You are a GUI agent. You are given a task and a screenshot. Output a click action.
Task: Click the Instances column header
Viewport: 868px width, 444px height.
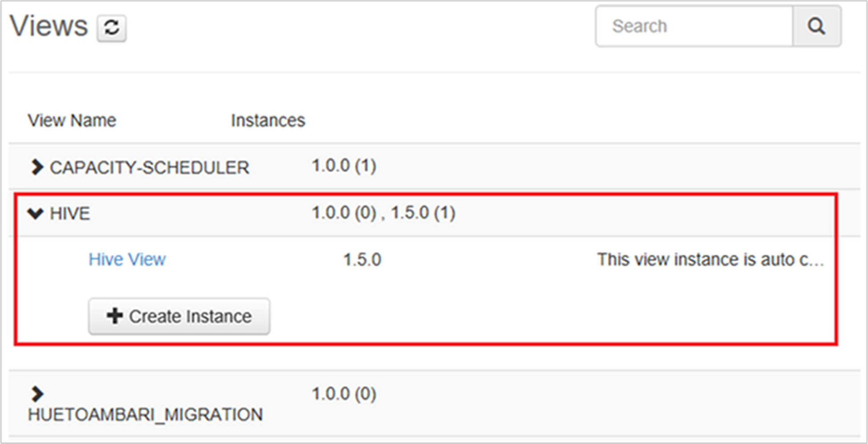pos(268,120)
